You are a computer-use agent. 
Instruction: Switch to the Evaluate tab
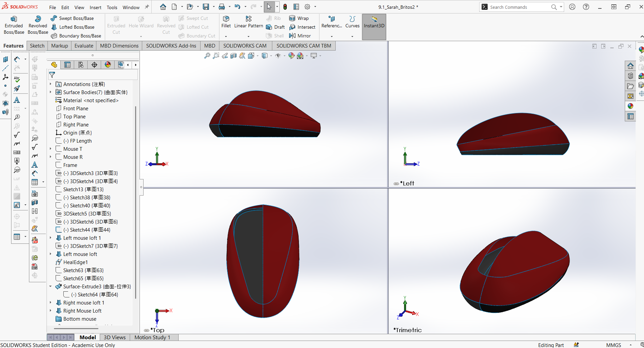[84, 46]
